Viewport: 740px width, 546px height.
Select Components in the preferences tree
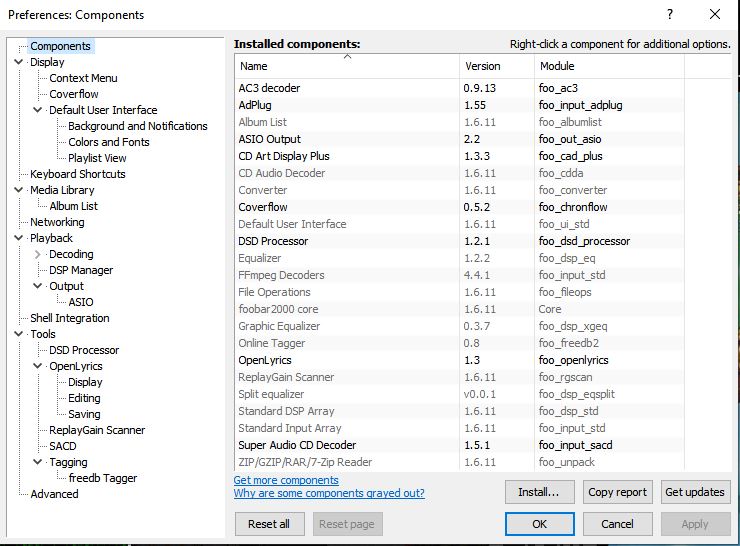click(60, 46)
